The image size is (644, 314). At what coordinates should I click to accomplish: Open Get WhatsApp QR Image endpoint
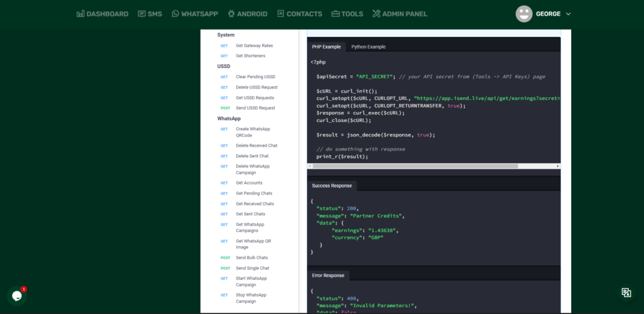click(253, 244)
